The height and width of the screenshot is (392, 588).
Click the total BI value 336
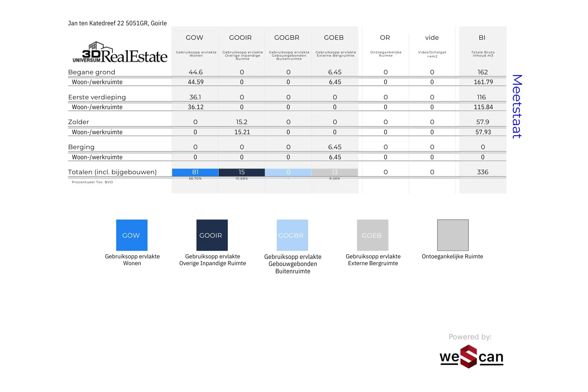483,172
